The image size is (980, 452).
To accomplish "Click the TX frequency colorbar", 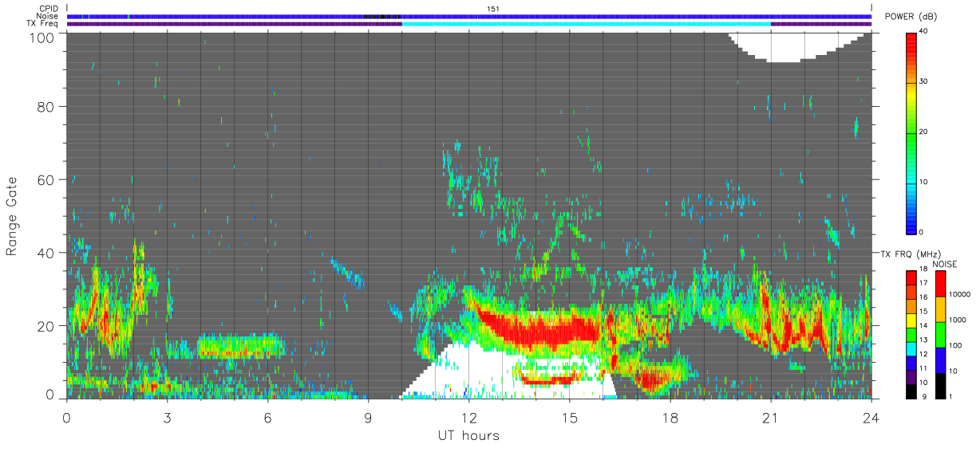I will [911, 334].
